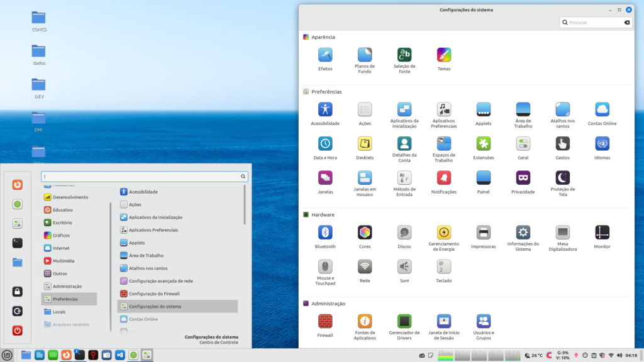
Task: Open the Impressoras settings icon
Action: coord(484,233)
